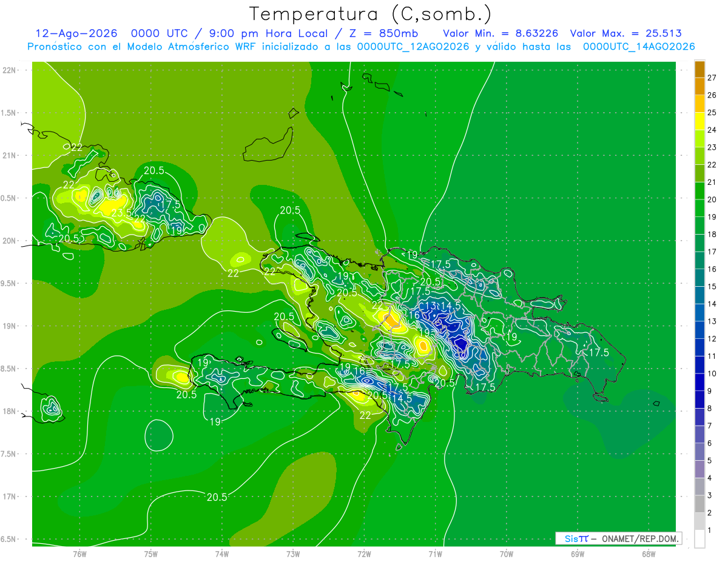Click the "68W" longitude axis label
The height and width of the screenshot is (562, 728).
pyautogui.click(x=648, y=554)
